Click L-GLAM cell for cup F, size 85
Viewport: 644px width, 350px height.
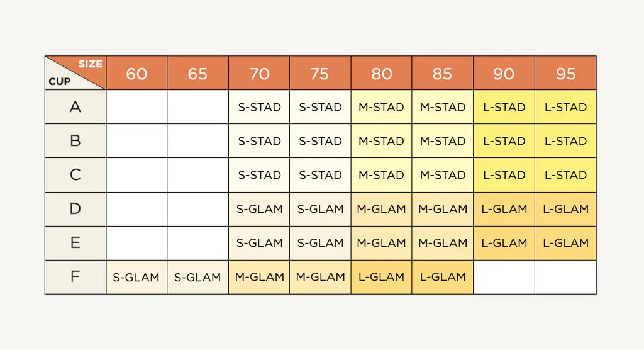443,277
